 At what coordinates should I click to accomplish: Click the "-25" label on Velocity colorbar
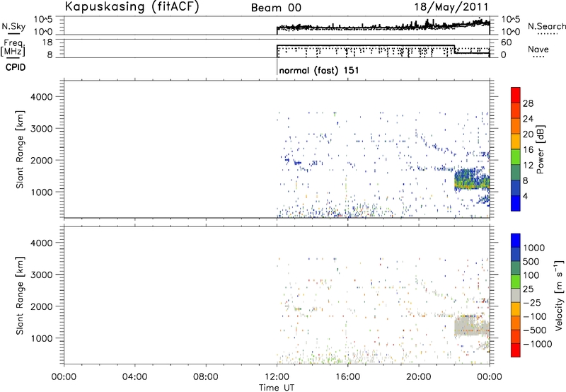click(532, 302)
